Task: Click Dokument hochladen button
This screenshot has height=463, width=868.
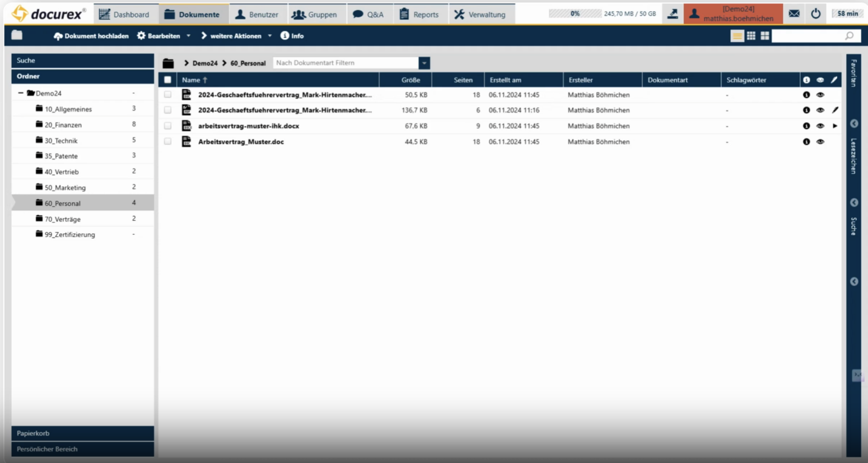Action: coord(91,36)
